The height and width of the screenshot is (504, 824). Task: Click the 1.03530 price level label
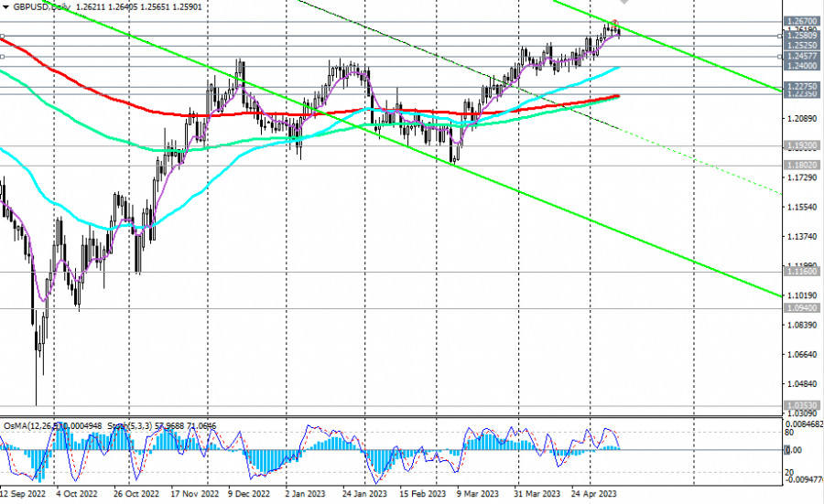pyautogui.click(x=801, y=404)
